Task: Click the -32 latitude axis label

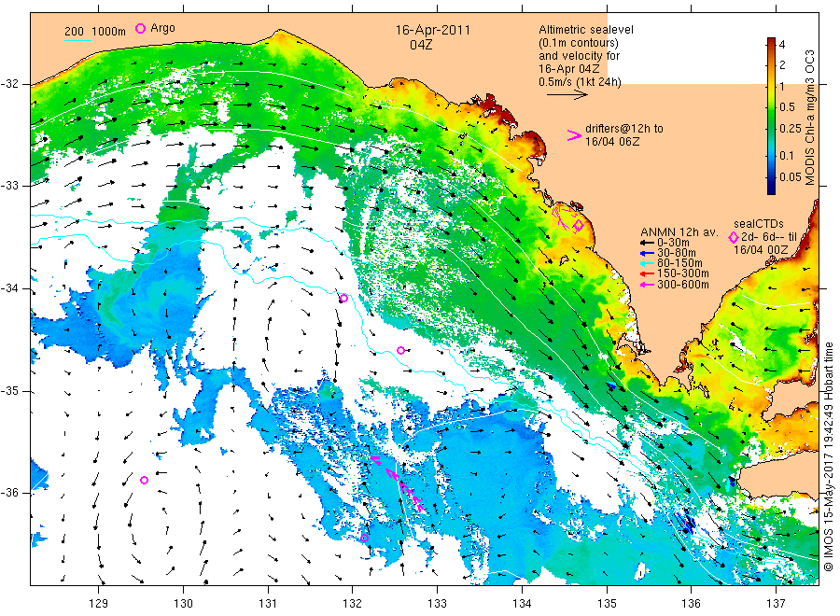Action: click(x=9, y=84)
